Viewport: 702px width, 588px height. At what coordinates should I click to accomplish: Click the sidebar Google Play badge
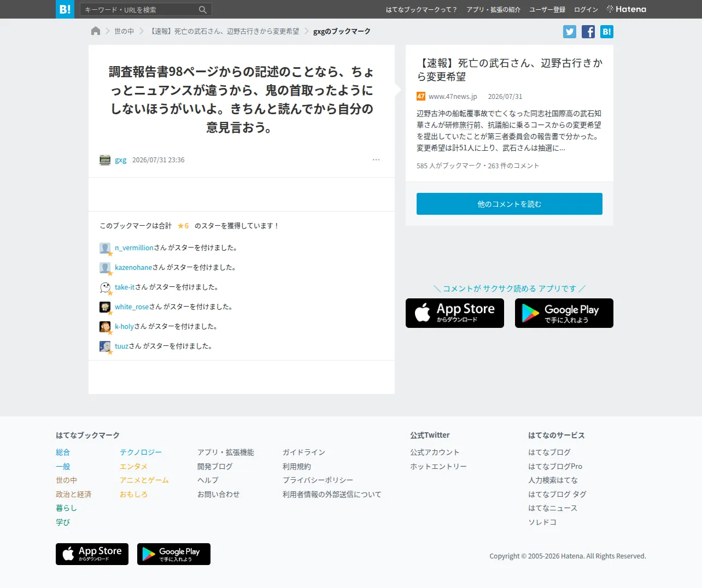pyautogui.click(x=564, y=313)
